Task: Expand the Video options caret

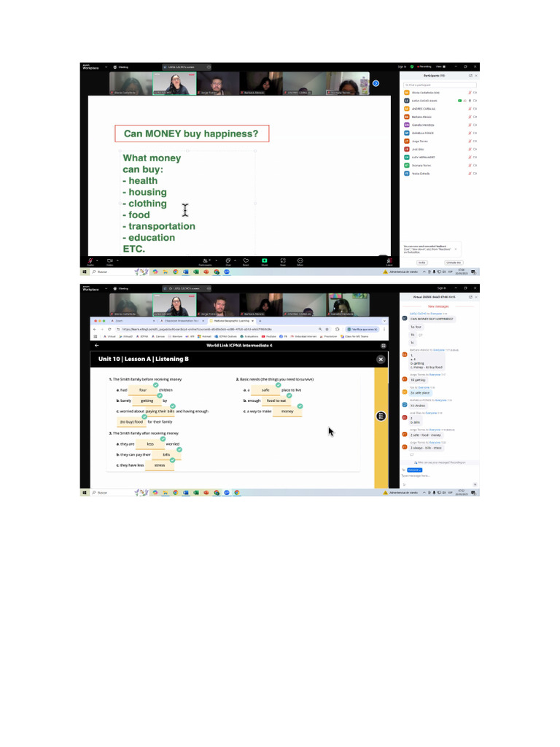Action: [x=117, y=260]
